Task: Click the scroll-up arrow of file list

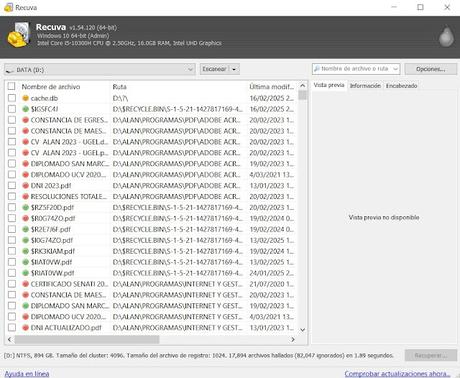Action: [x=302, y=86]
